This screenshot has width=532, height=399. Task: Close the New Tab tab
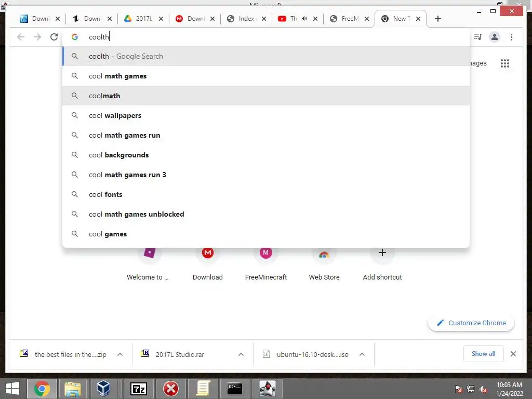point(418,19)
